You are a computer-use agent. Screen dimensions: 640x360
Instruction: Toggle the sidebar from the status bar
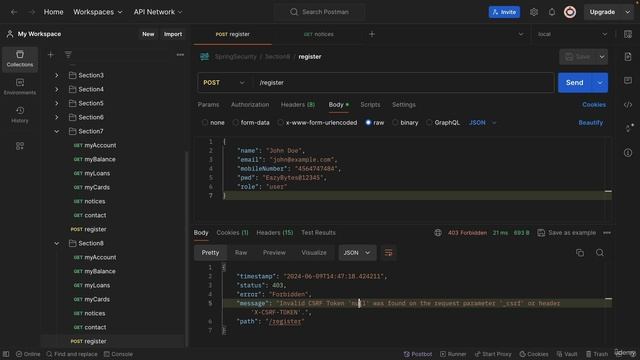(x=6, y=354)
